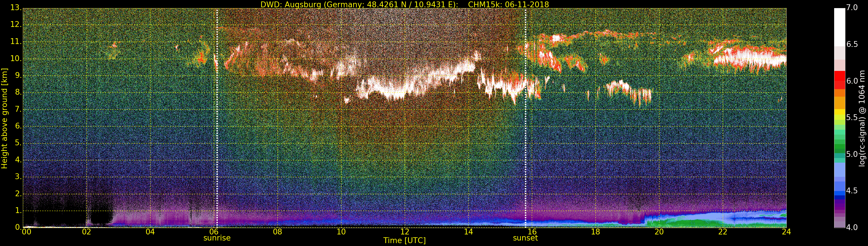Image resolution: width=868 pixels, height=246 pixels.
Task: Click the colorbar tick value 5.0
Action: point(852,154)
